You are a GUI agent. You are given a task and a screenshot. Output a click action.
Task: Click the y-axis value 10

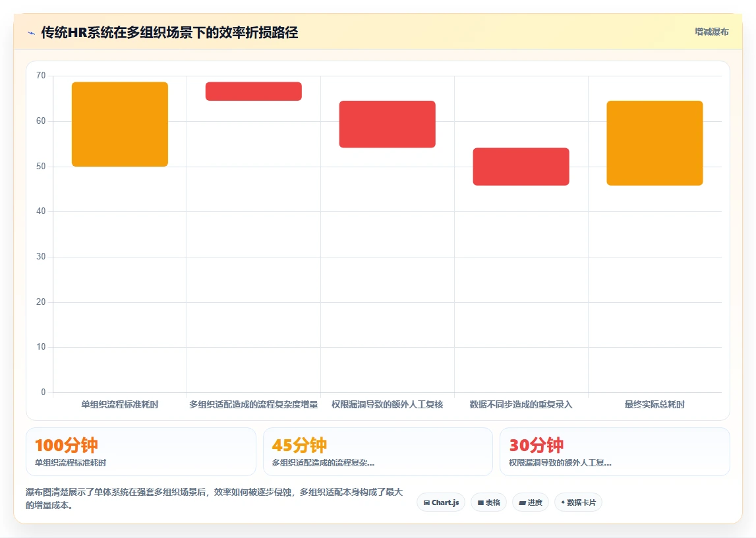pos(41,347)
